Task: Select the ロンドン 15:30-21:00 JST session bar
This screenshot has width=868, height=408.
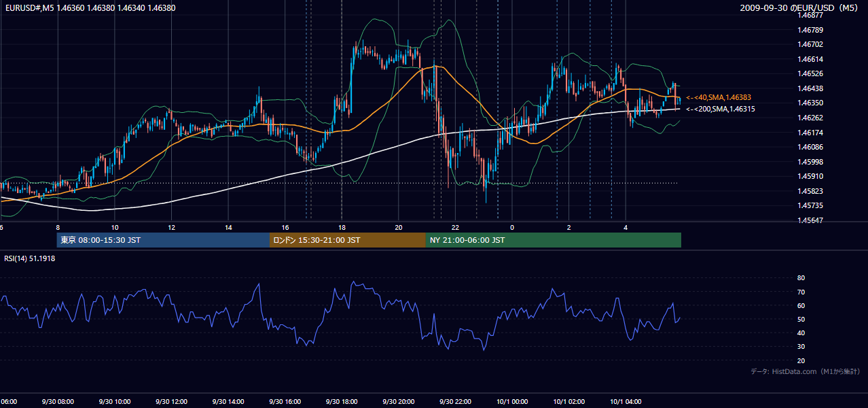Action: coord(348,240)
